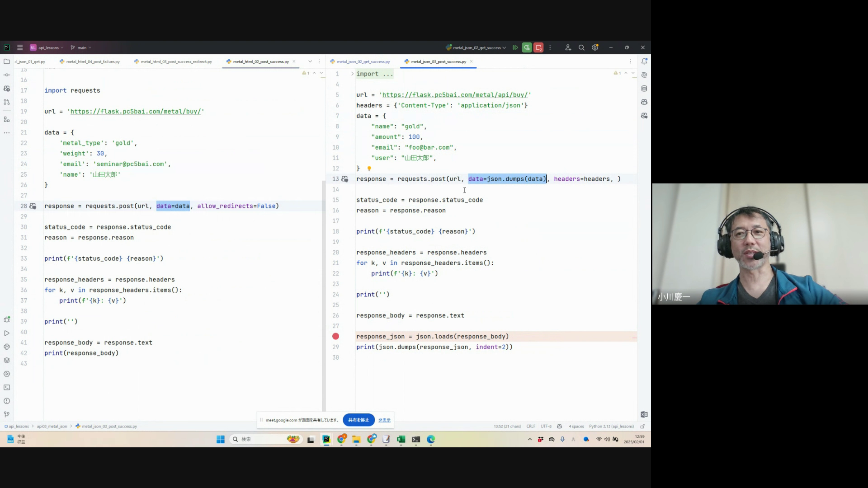Click the blue stop sharing button
This screenshot has height=488, width=868.
point(359,420)
